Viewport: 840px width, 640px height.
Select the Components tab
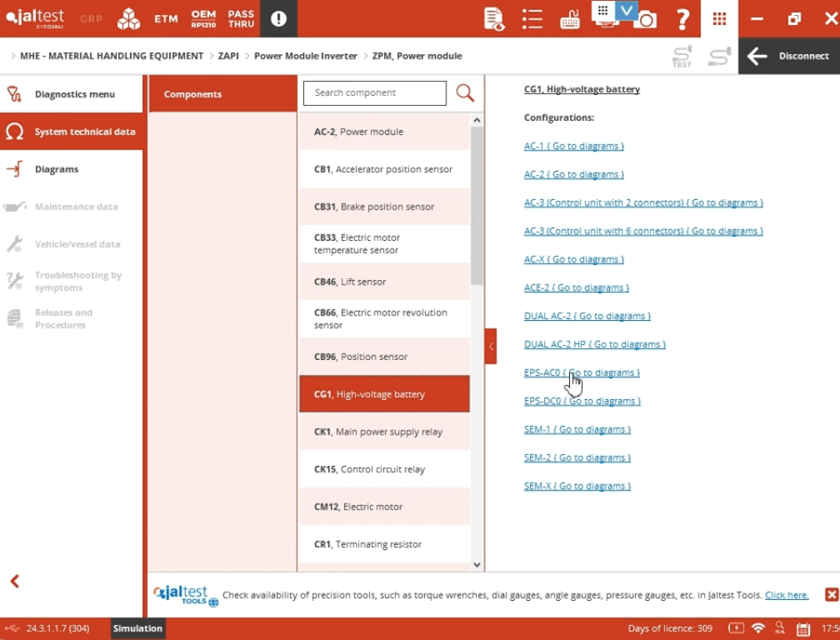(x=222, y=93)
